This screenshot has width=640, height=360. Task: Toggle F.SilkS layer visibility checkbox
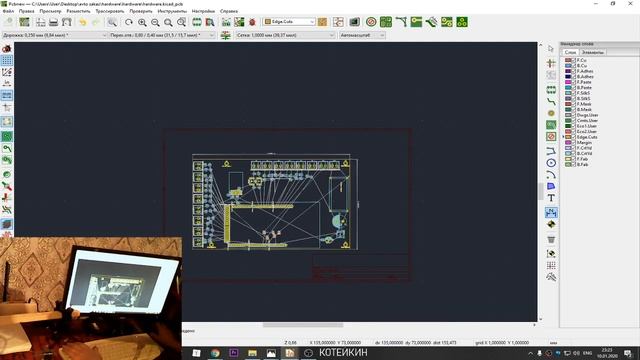tap(573, 93)
